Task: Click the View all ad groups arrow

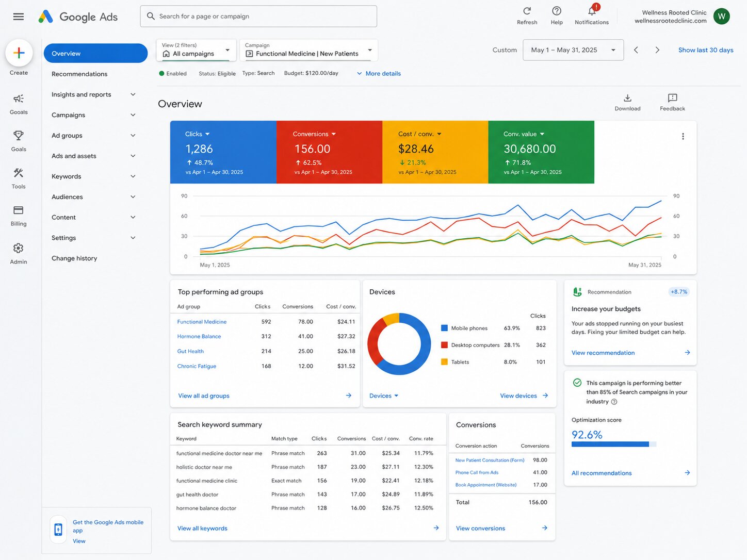Action: pyautogui.click(x=349, y=396)
